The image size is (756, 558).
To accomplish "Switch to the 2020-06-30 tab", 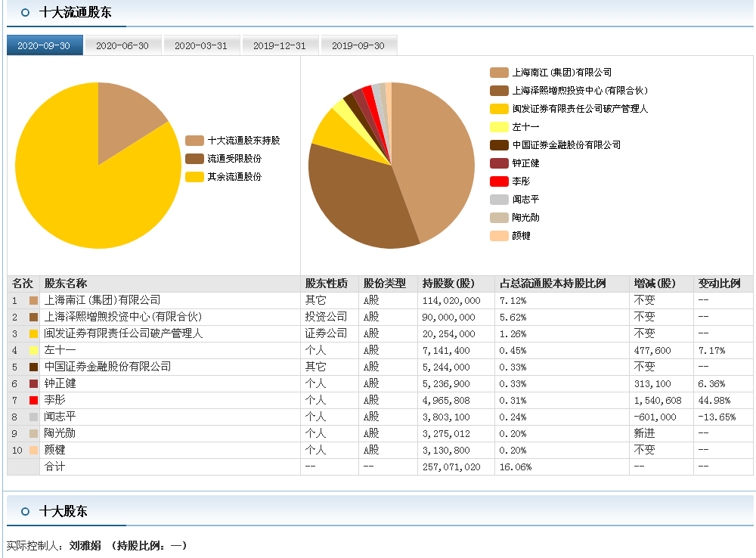I will tap(123, 45).
